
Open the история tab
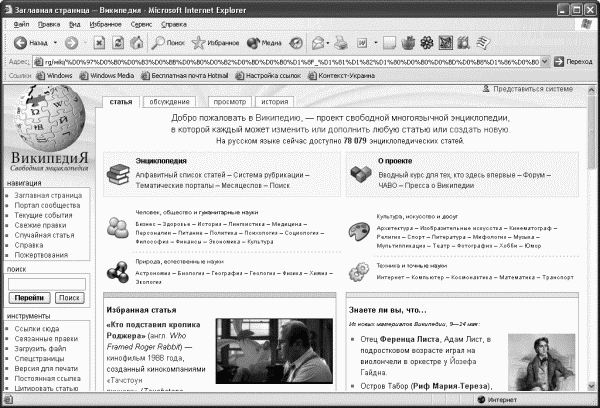click(x=275, y=102)
